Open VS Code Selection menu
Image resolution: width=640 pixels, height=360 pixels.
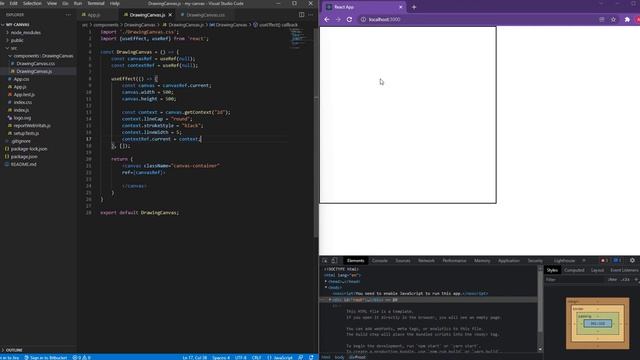[x=32, y=3]
